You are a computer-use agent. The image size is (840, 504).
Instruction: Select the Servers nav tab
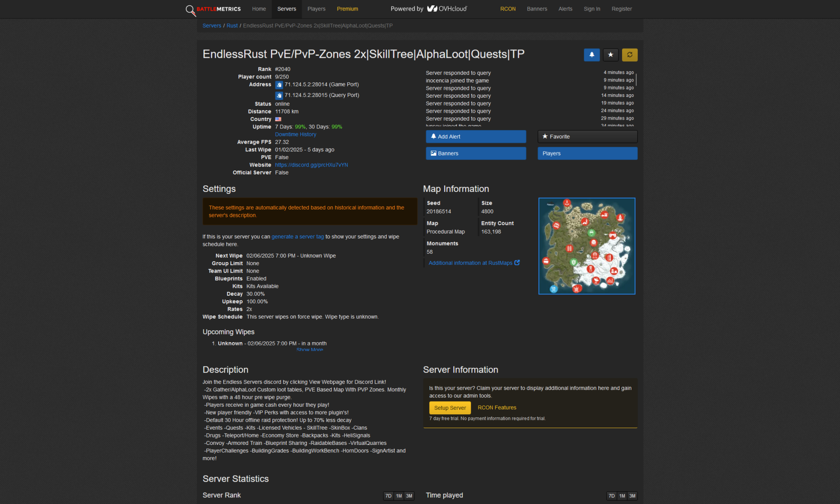[x=287, y=9]
